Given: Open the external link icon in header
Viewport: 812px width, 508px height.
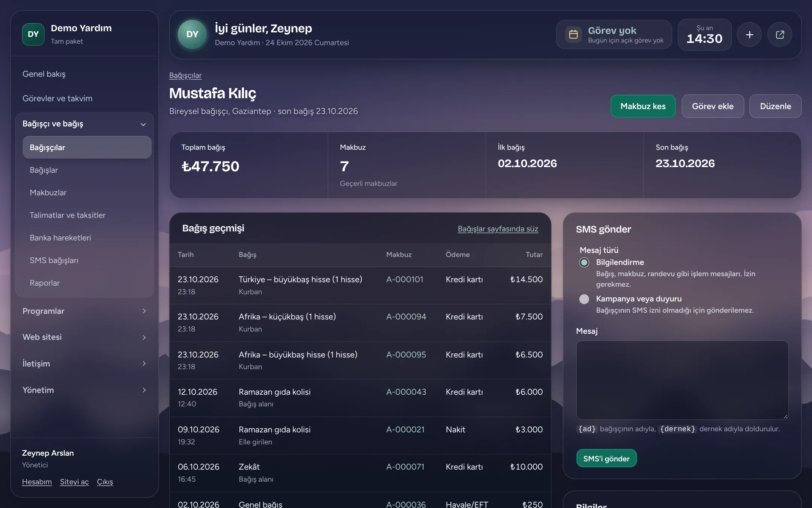Looking at the screenshot, I should 780,35.
